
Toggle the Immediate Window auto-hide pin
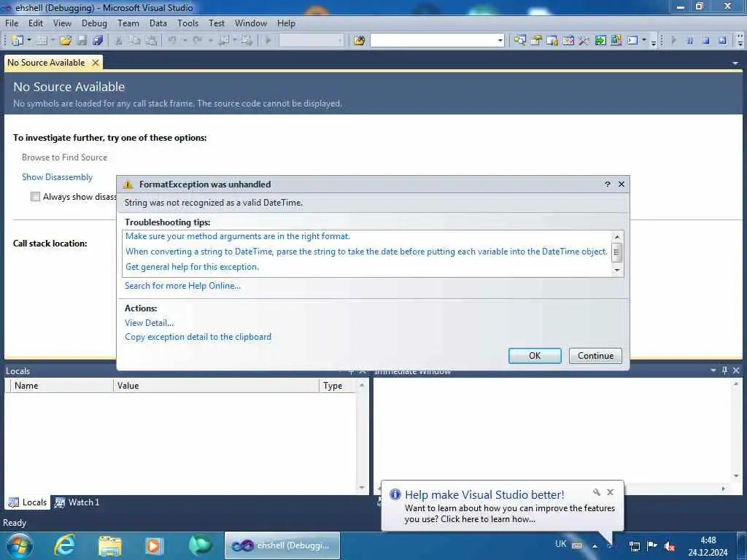point(724,370)
